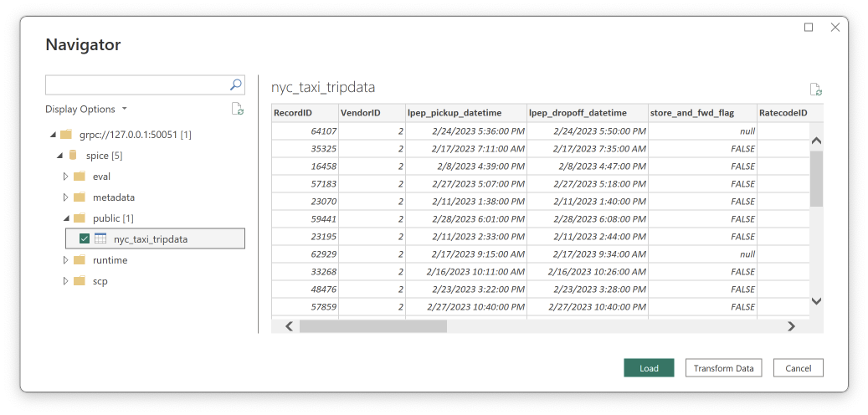The height and width of the screenshot is (415, 868).
Task: Click the eval folder icon
Action: tap(80, 177)
